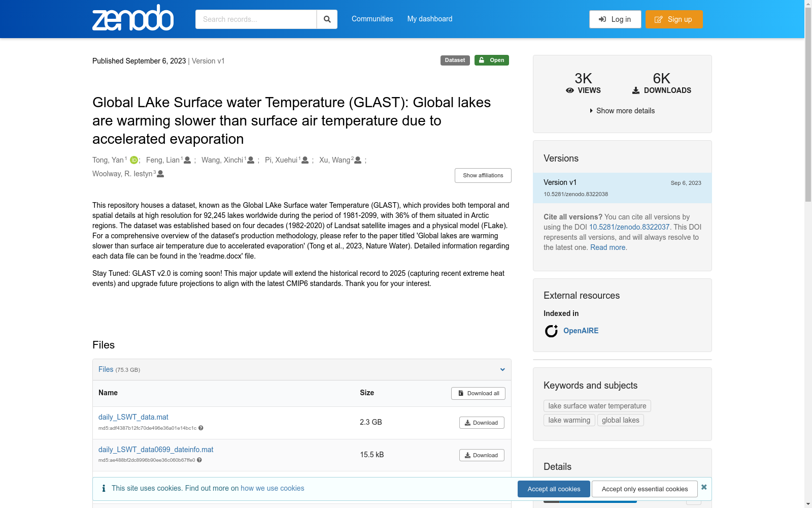Click Accept all cookies button
Image resolution: width=812 pixels, height=508 pixels.
[x=554, y=489]
